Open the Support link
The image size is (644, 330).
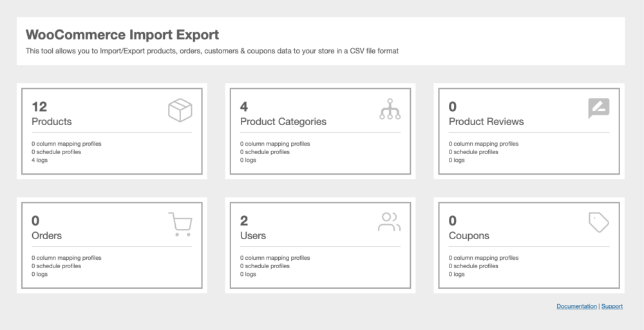612,306
